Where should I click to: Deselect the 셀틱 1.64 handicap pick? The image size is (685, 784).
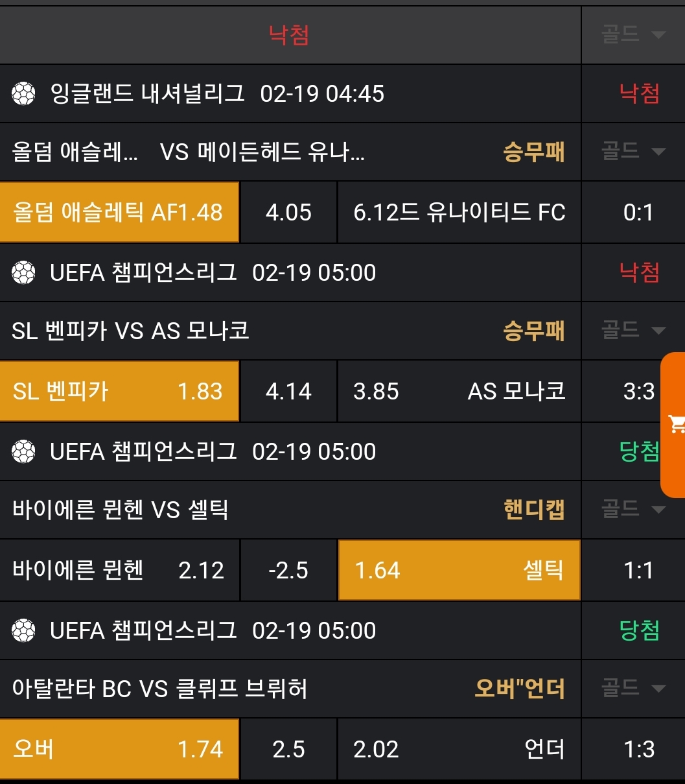(459, 570)
